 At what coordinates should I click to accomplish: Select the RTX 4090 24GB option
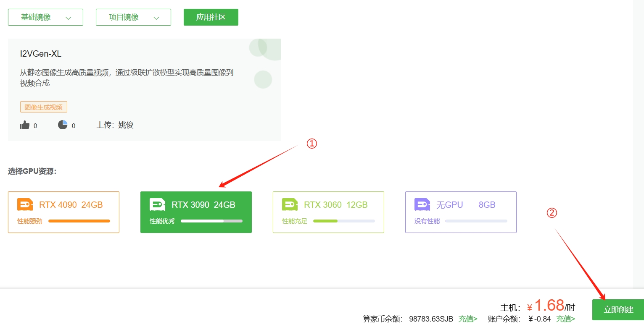[63, 212]
